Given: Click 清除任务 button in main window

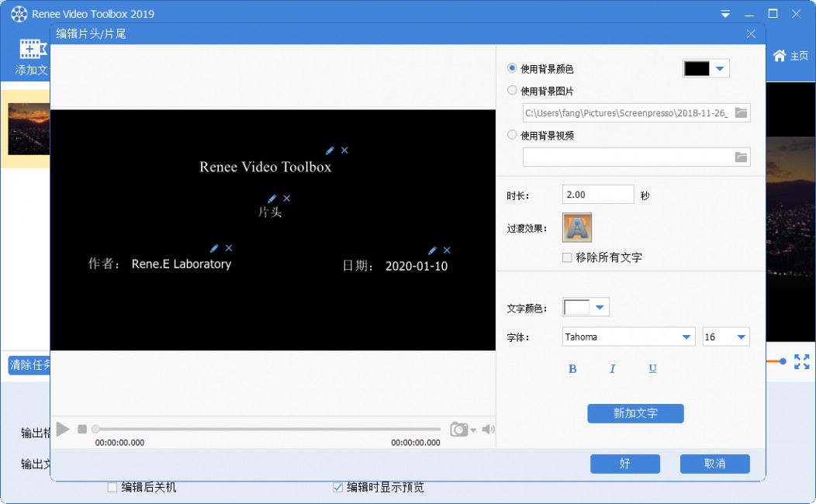Looking at the screenshot, I should [x=29, y=365].
